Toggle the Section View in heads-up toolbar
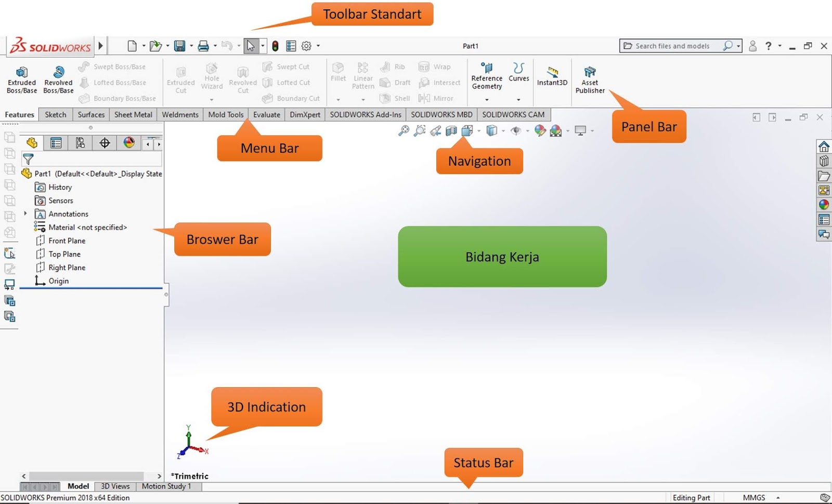Screen dimensions: 832x504 click(451, 130)
